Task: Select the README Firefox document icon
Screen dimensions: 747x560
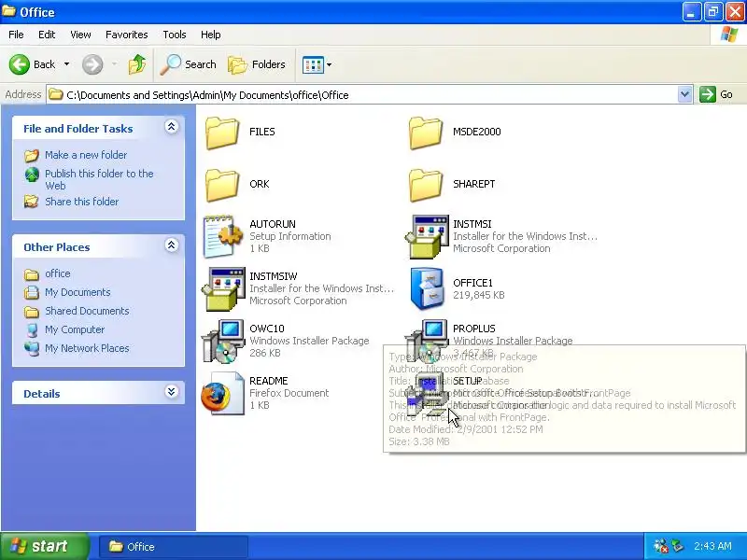Action: coord(222,394)
